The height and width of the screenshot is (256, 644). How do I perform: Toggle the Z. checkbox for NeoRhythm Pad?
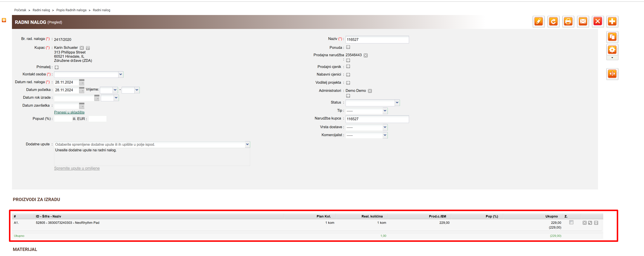click(571, 222)
